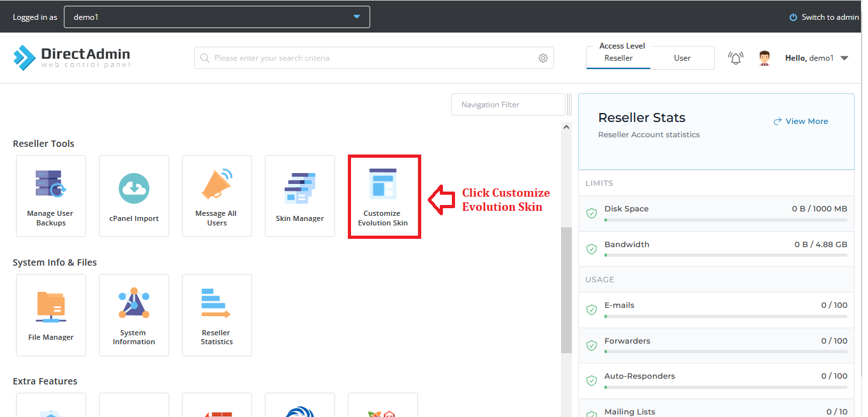Click E-mails status shield icon
Image resolution: width=868 pixels, height=417 pixels.
[x=592, y=310]
